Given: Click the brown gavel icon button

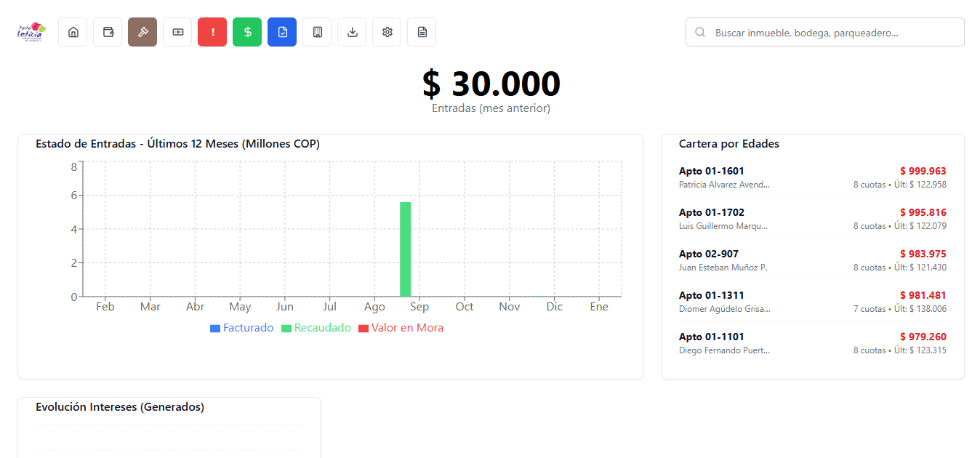Looking at the screenshot, I should tap(142, 32).
